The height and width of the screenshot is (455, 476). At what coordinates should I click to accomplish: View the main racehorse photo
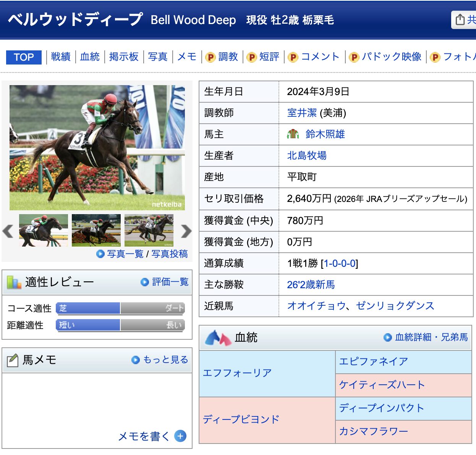point(97,147)
